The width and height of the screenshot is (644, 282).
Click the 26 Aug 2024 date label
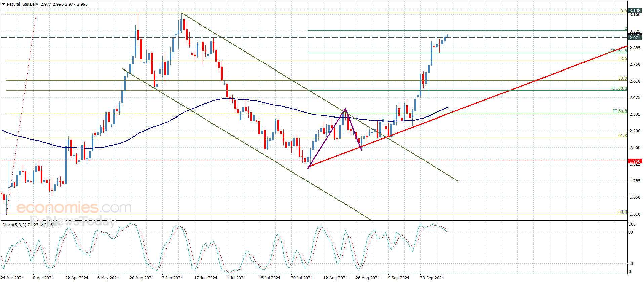[x=368, y=278]
